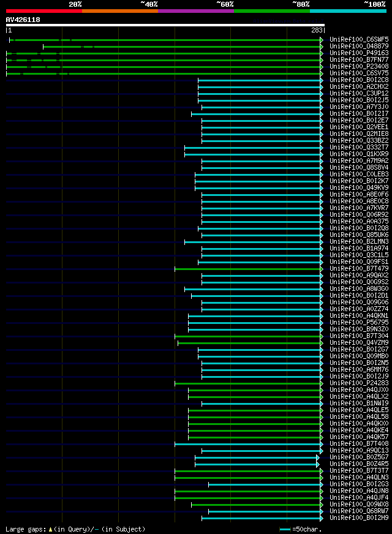Select the UniRef100_A0A375 label
This screenshot has width=392, height=534.
pos(359,222)
